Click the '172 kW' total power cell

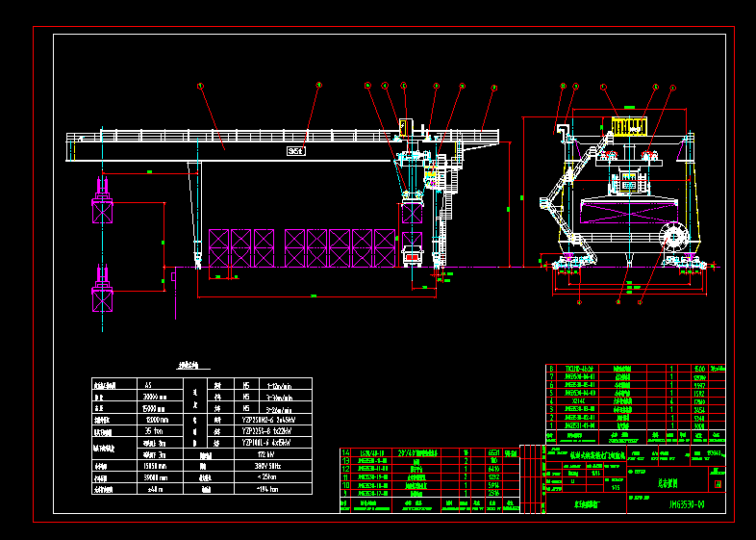tap(273, 454)
